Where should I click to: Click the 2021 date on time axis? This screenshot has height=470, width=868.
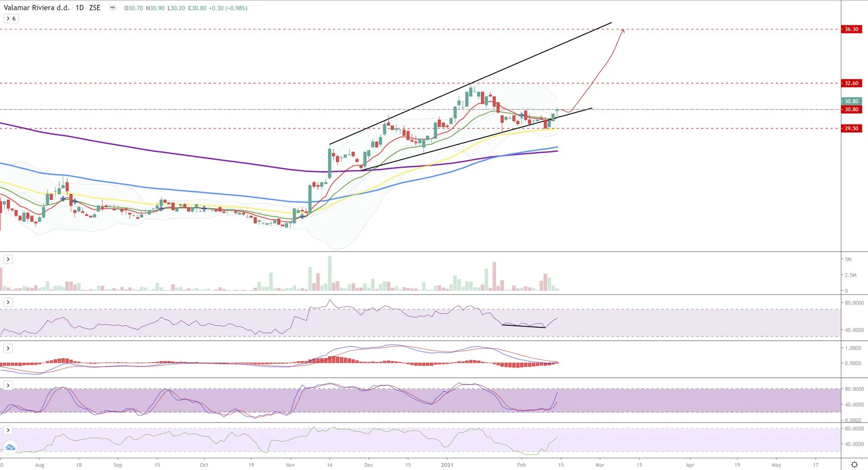447,465
